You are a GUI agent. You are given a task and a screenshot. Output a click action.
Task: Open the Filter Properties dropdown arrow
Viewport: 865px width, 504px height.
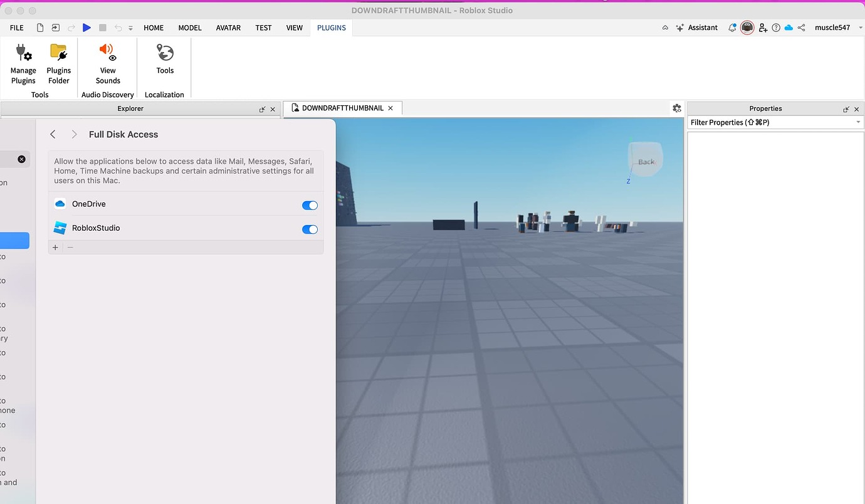pyautogui.click(x=858, y=122)
